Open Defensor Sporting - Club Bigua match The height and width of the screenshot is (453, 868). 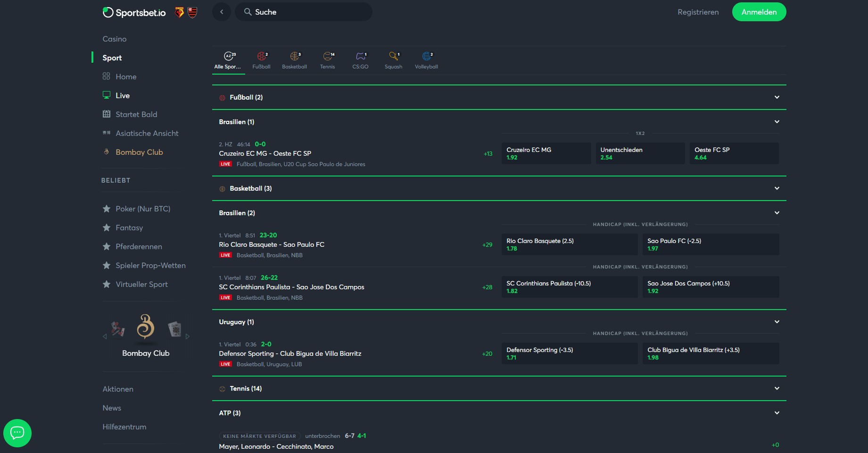point(290,353)
